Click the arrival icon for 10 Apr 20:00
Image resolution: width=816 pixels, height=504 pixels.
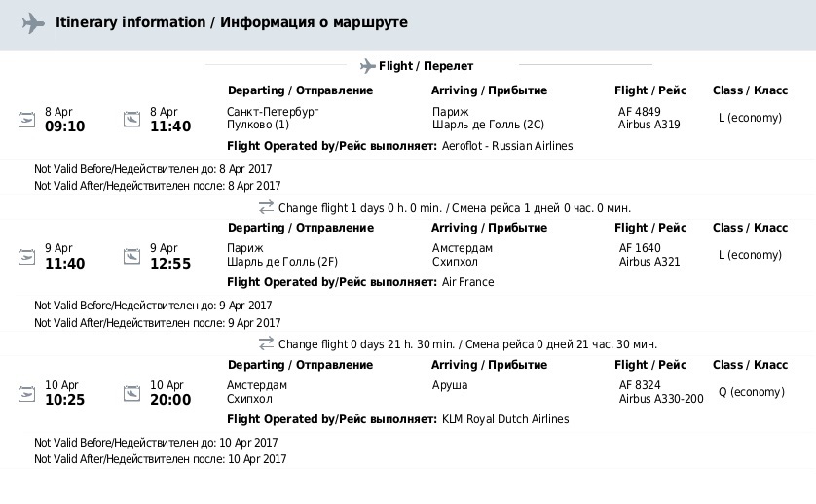(131, 393)
